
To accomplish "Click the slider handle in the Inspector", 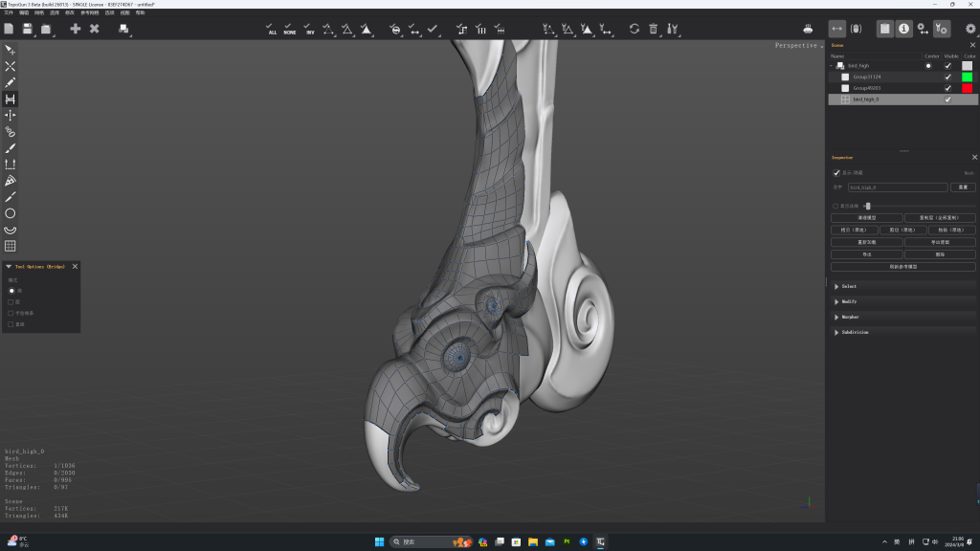I will point(867,207).
